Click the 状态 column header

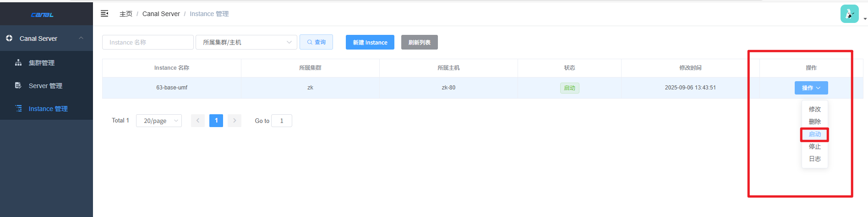[569, 68]
